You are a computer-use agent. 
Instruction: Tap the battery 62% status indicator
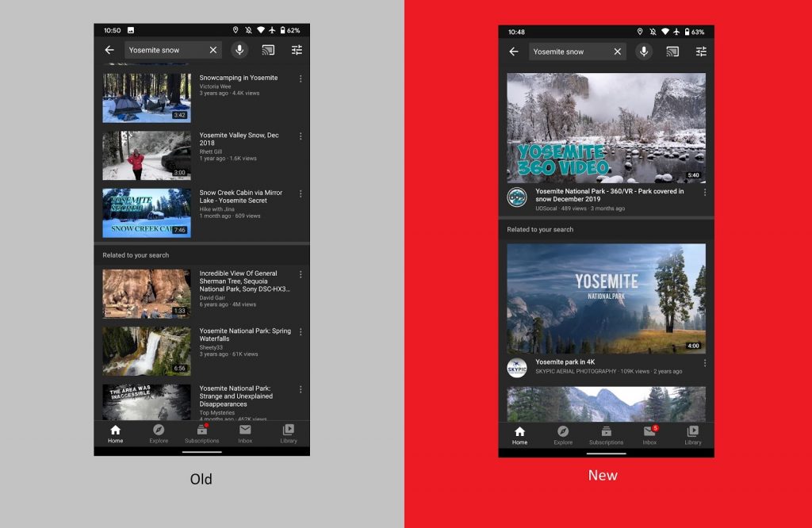290,31
